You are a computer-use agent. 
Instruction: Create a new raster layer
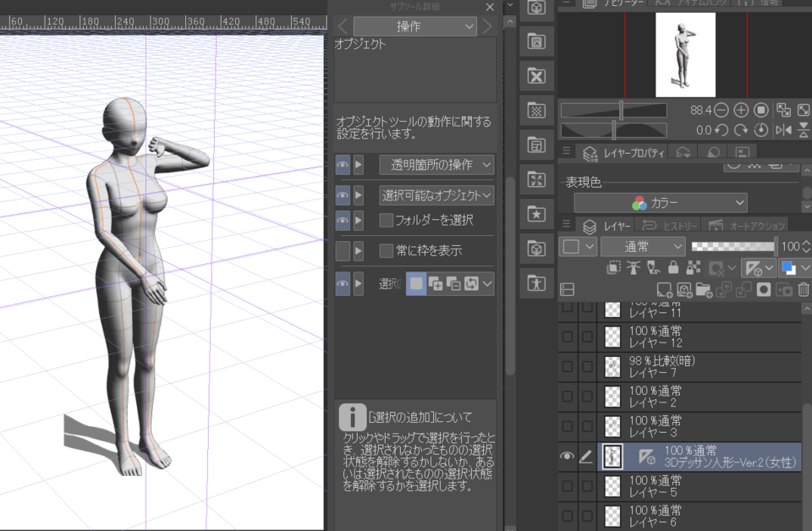[x=665, y=290]
